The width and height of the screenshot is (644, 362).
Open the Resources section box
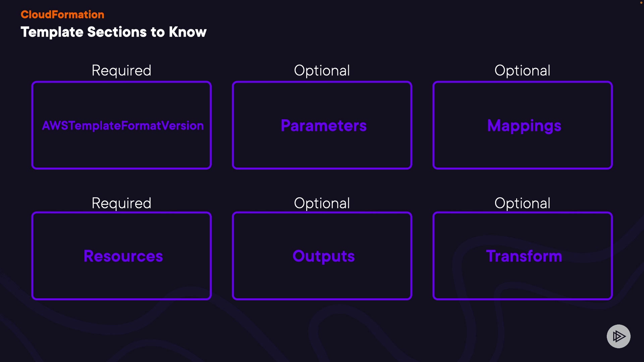coord(121,256)
